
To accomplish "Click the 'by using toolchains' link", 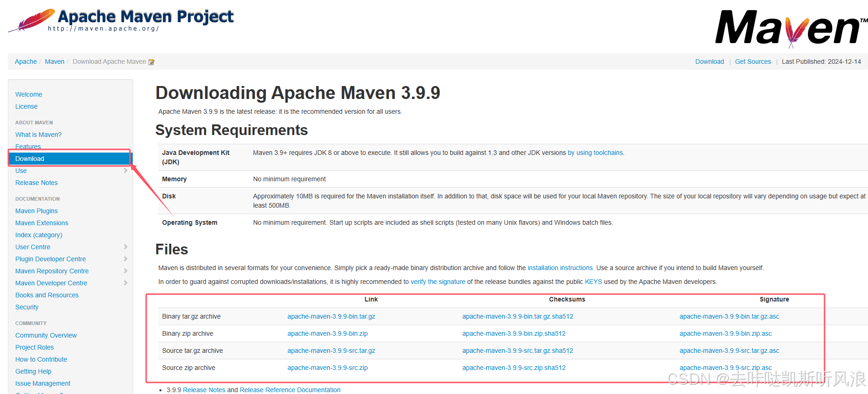I will pyautogui.click(x=596, y=153).
